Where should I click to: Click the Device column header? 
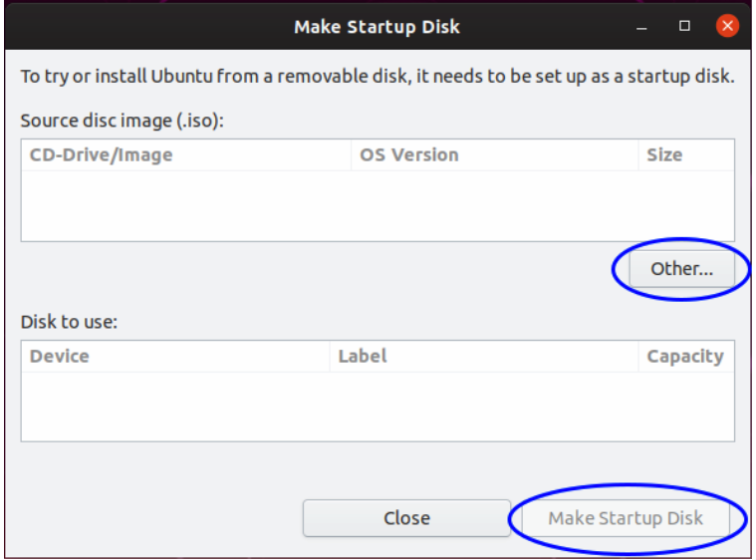[x=175, y=356]
